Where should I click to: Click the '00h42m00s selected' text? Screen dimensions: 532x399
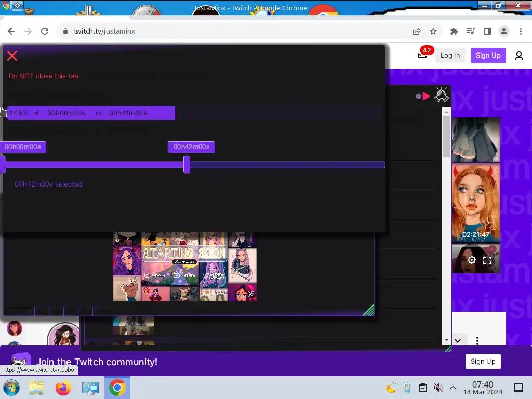[48, 184]
